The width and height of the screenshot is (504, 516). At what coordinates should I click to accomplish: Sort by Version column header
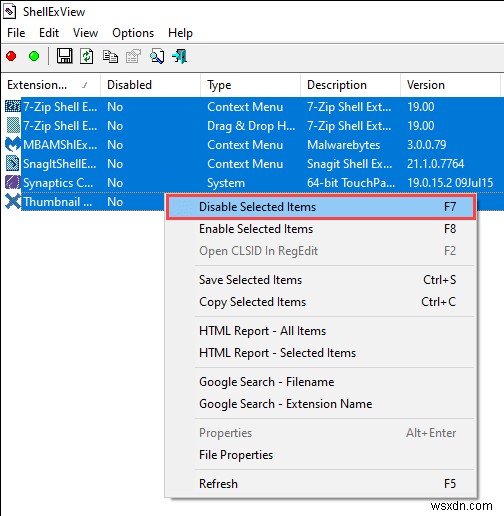[450, 85]
